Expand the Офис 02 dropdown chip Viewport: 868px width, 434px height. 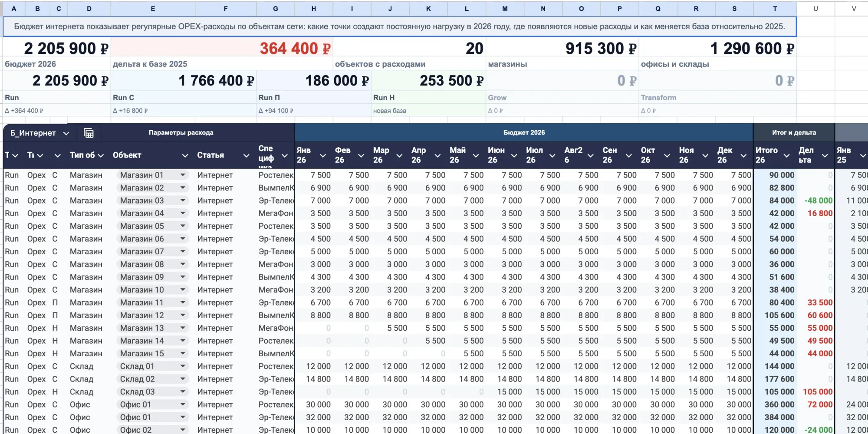[183, 430]
